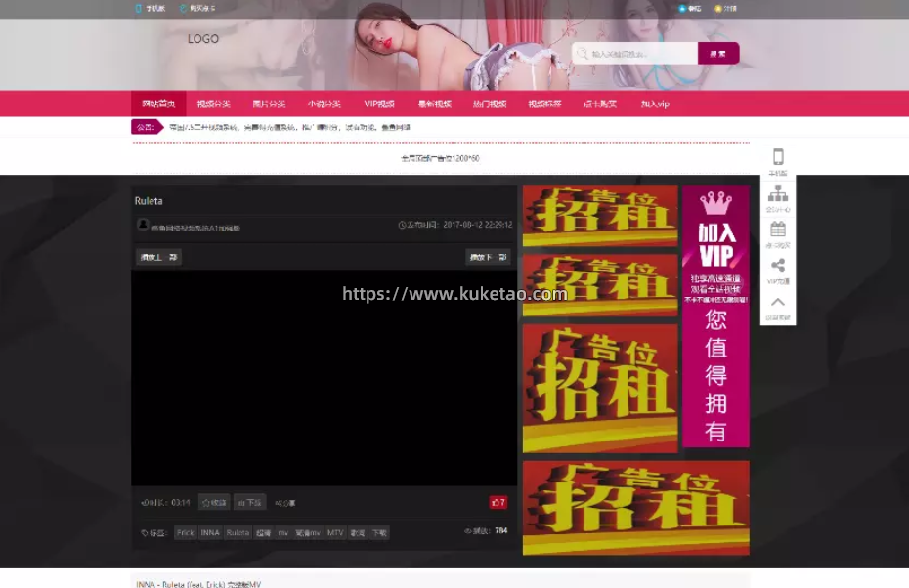Click the publish time 2017-08-12 22:29:12
This screenshot has width=909, height=588.
click(478, 225)
